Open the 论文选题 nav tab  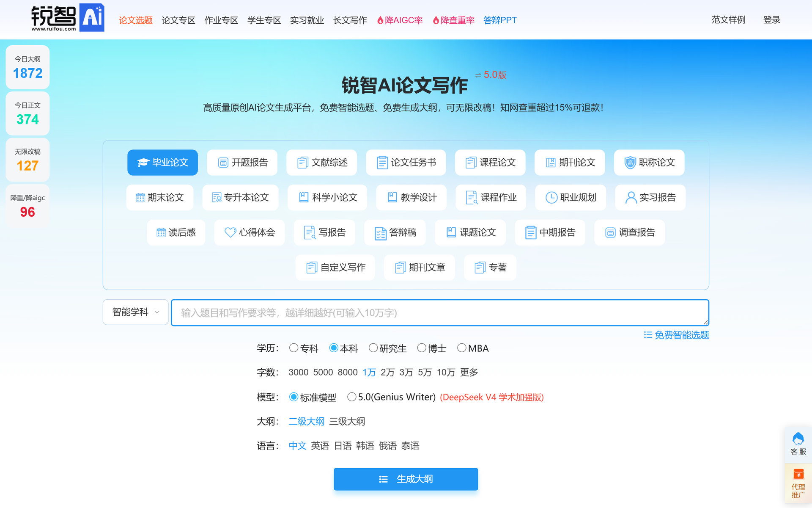(135, 20)
